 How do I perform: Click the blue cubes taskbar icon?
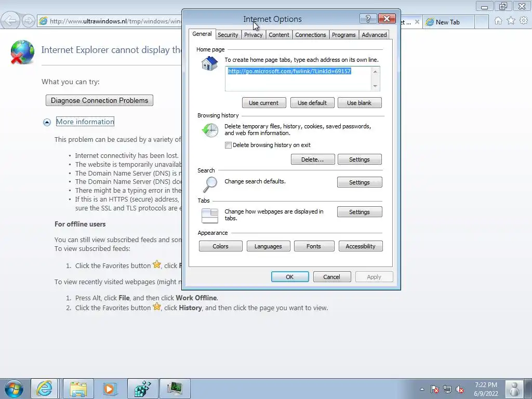pyautogui.click(x=143, y=389)
